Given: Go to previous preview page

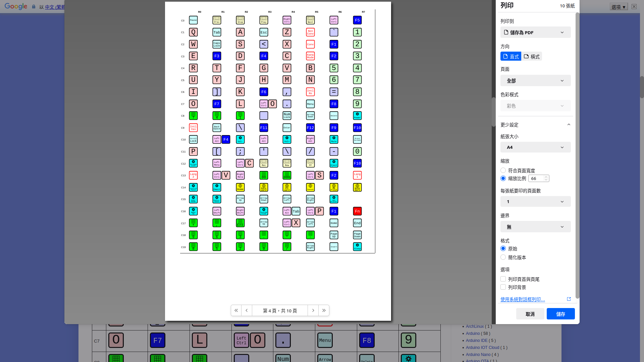Looking at the screenshot, I should click(247, 310).
